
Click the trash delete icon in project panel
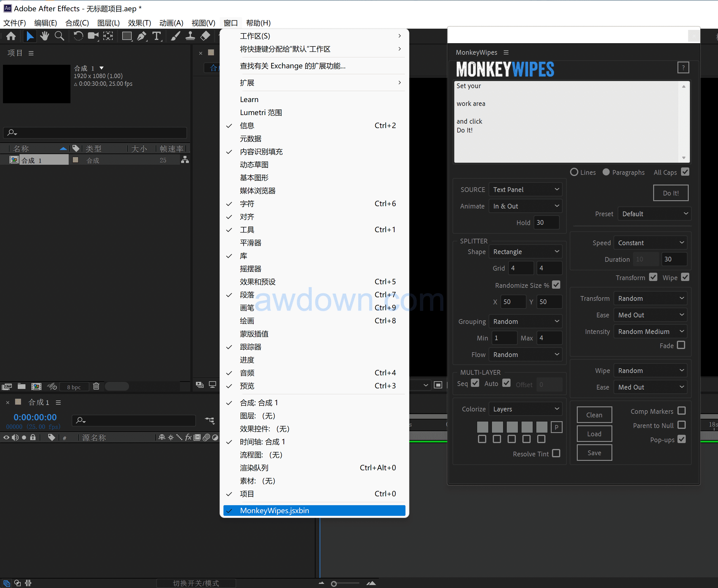[96, 386]
